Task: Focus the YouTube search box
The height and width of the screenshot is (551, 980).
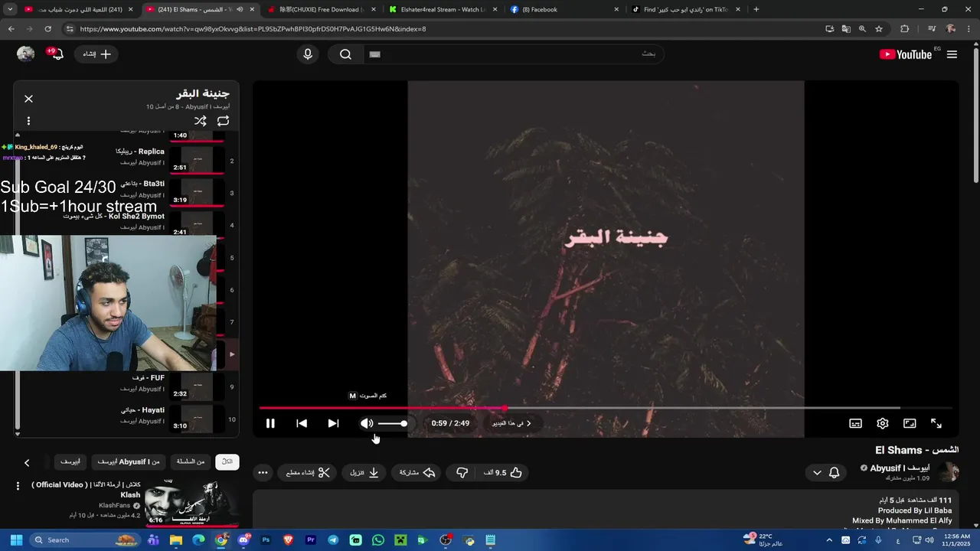Action: click(x=512, y=54)
